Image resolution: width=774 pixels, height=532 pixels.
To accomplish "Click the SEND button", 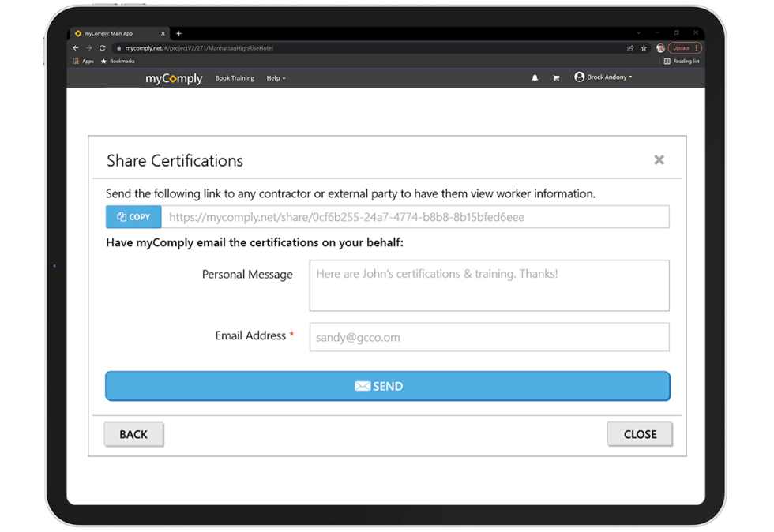I will click(387, 386).
